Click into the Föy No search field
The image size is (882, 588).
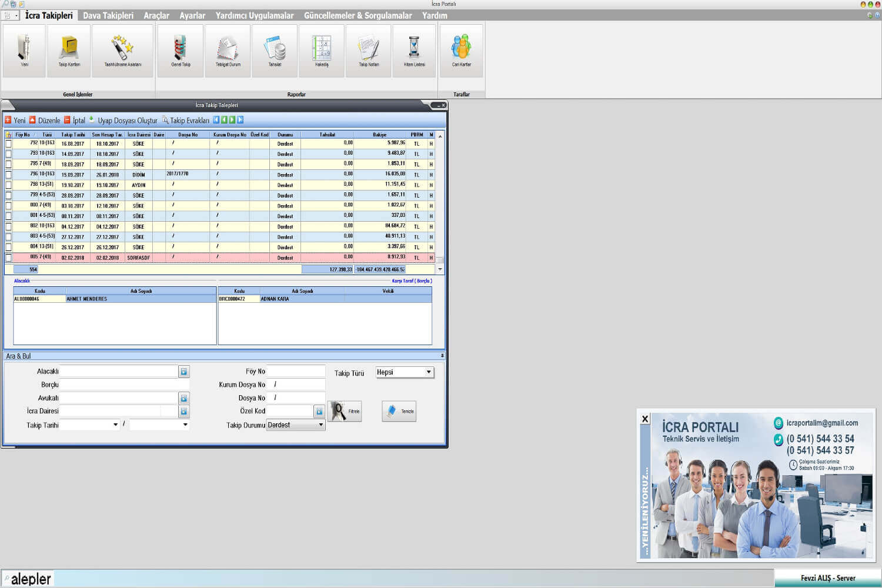click(296, 372)
